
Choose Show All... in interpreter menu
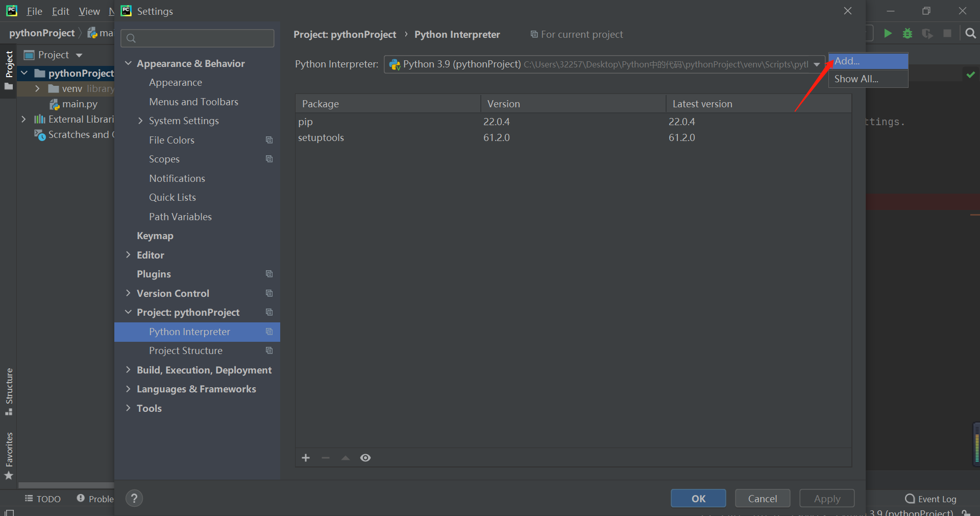pos(868,79)
